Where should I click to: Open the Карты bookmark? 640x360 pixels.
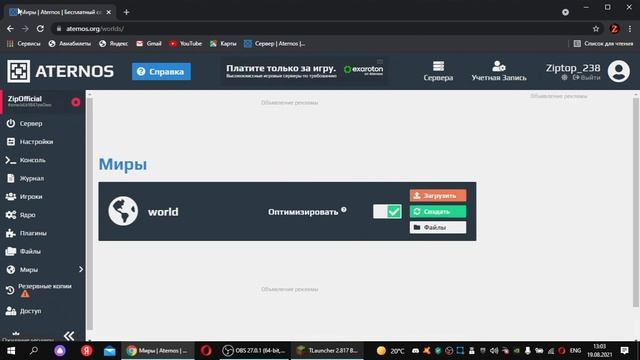[x=223, y=44]
